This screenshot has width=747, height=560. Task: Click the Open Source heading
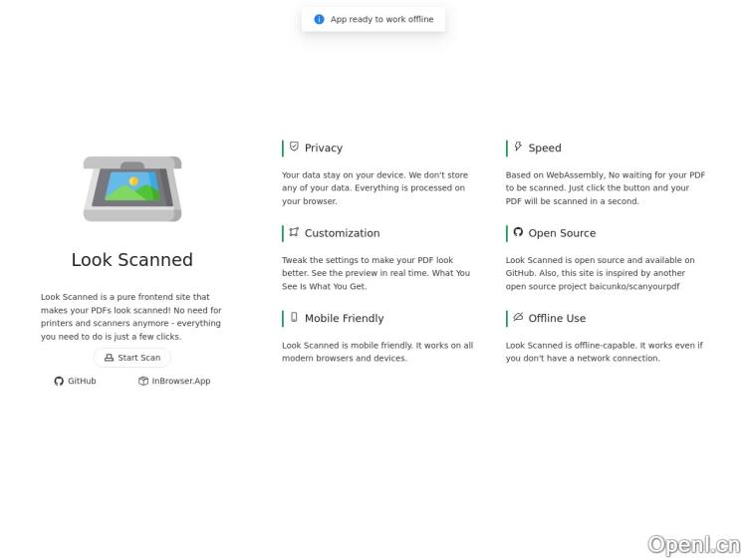coord(562,233)
